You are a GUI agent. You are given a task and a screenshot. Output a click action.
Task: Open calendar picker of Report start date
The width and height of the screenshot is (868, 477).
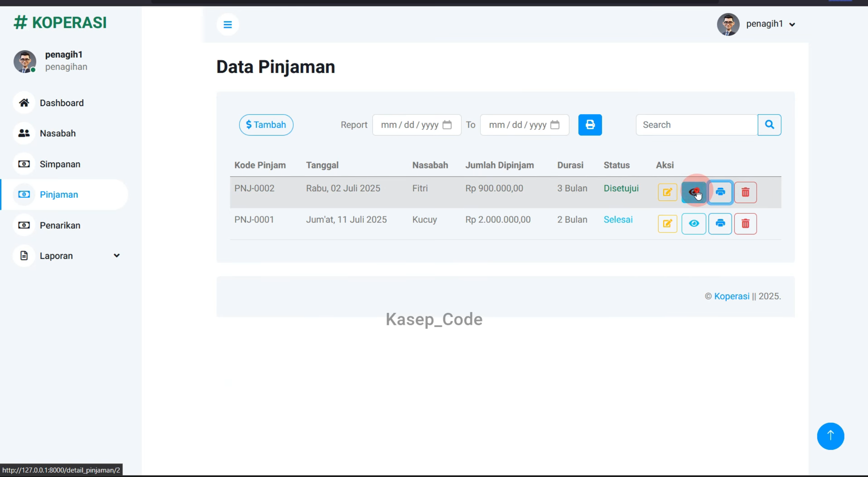coord(447,125)
